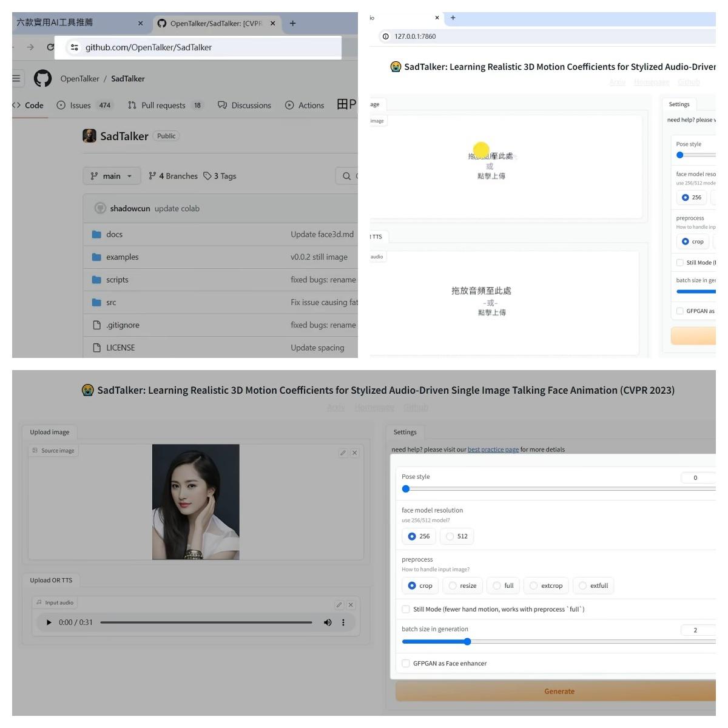This screenshot has width=728, height=728.
Task: Click the batch size slider handle in portrait-photo panel
Action: point(467,641)
